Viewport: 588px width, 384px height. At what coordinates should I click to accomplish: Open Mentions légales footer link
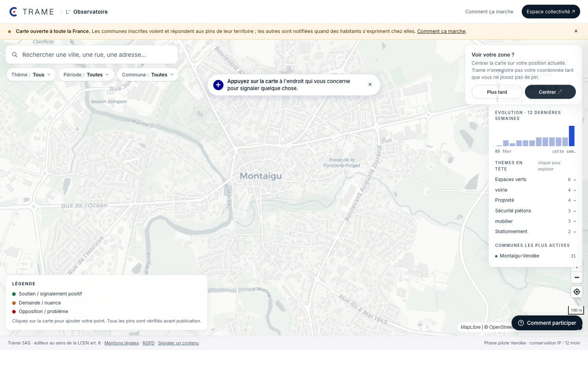[x=122, y=343]
